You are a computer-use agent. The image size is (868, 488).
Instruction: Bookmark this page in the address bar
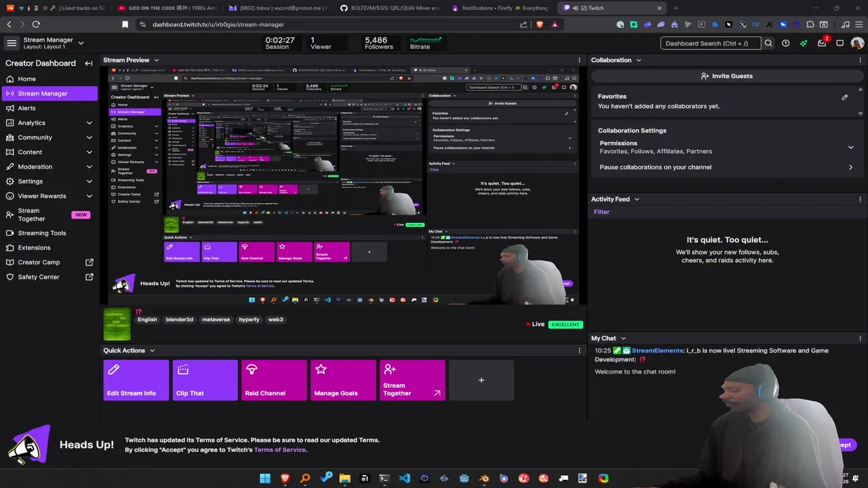coord(125,24)
